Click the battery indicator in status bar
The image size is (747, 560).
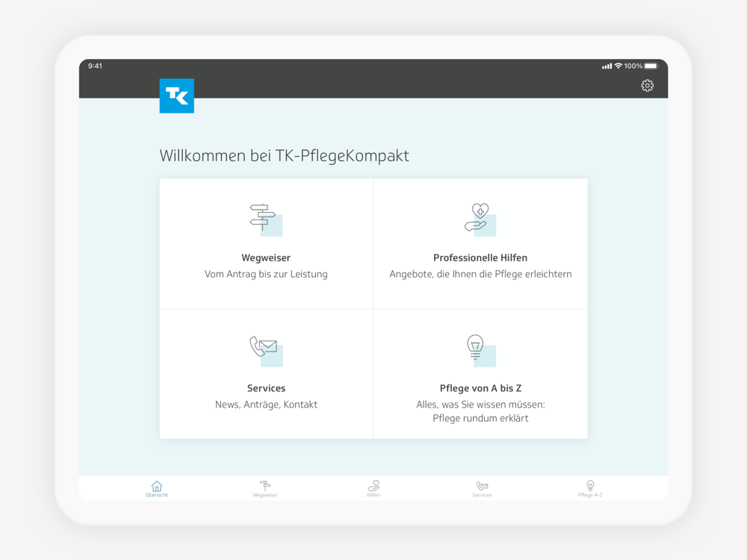click(651, 66)
